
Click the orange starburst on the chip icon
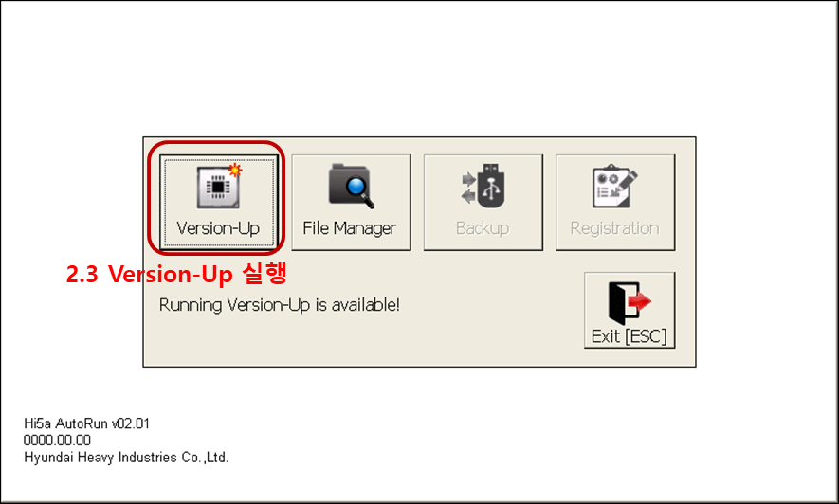pyautogui.click(x=235, y=171)
